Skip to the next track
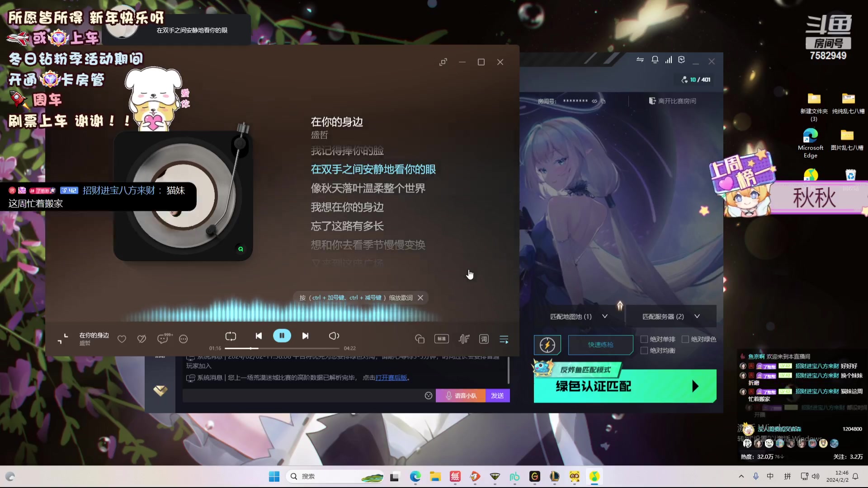The image size is (868, 488). 305,336
